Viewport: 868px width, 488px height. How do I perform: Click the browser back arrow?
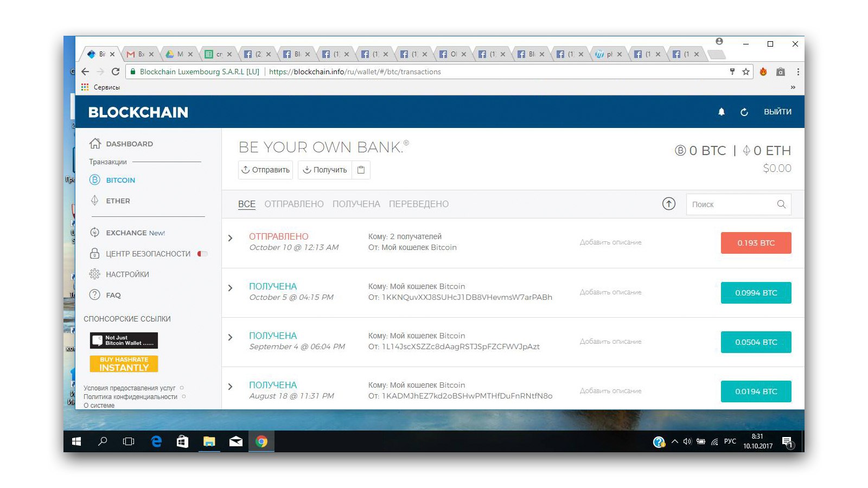(85, 72)
